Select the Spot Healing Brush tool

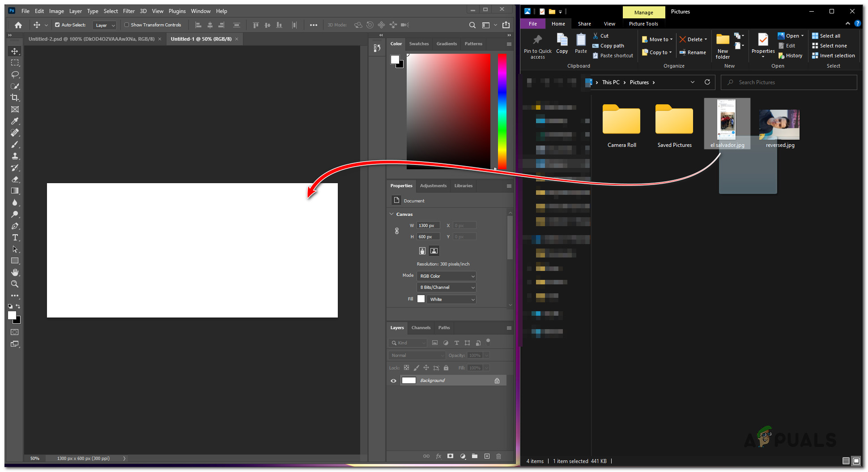[x=15, y=133]
